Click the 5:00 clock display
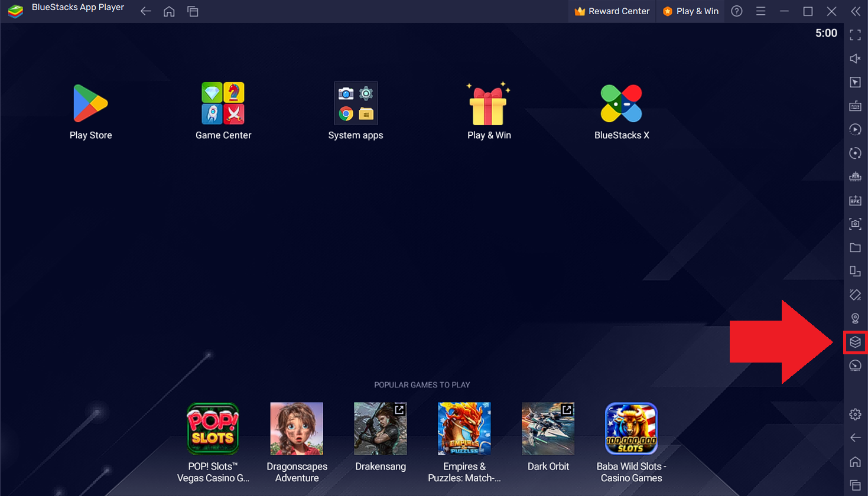This screenshot has width=868, height=496. click(826, 33)
